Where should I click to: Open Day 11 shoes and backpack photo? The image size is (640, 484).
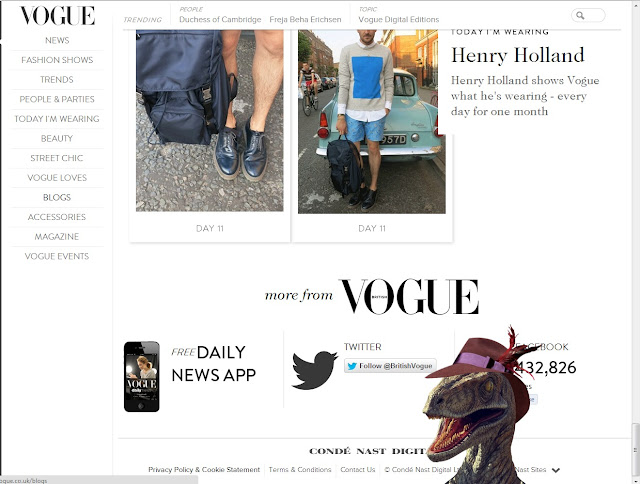pyautogui.click(x=209, y=121)
